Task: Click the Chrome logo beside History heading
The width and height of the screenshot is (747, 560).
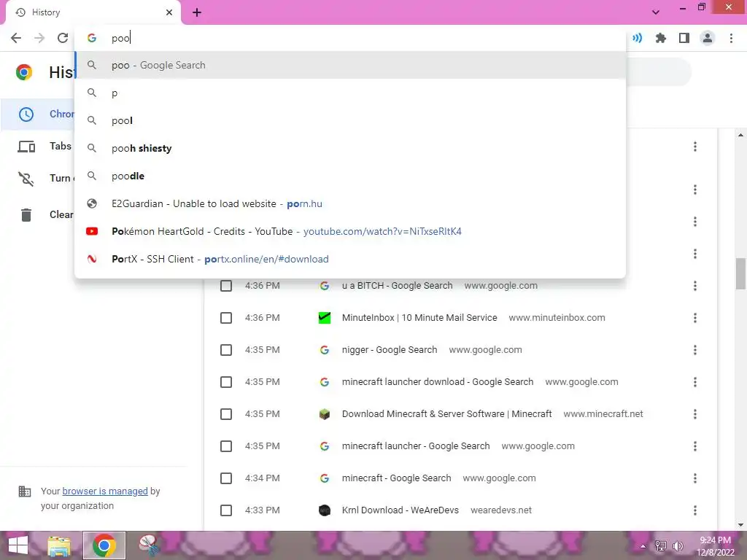Action: tap(24, 72)
